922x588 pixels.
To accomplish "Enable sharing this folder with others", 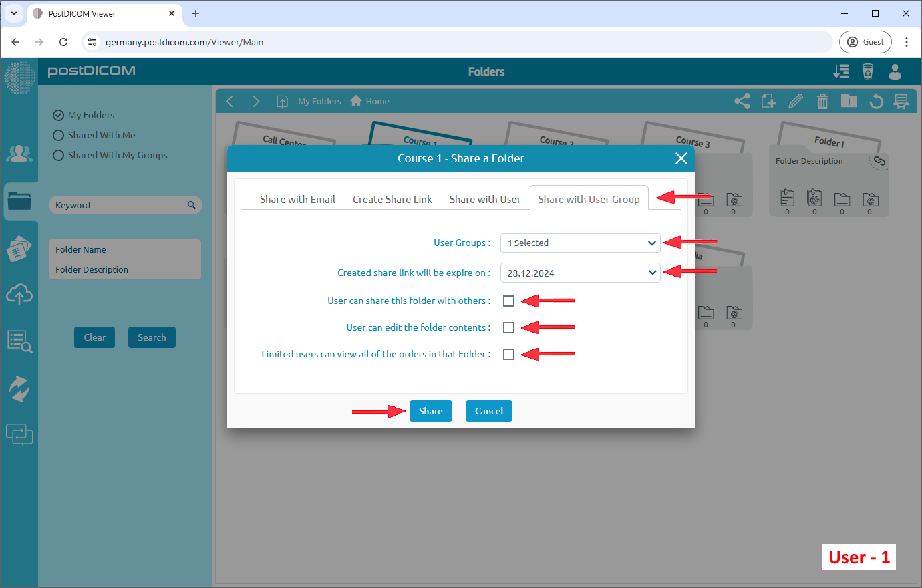I will 508,301.
